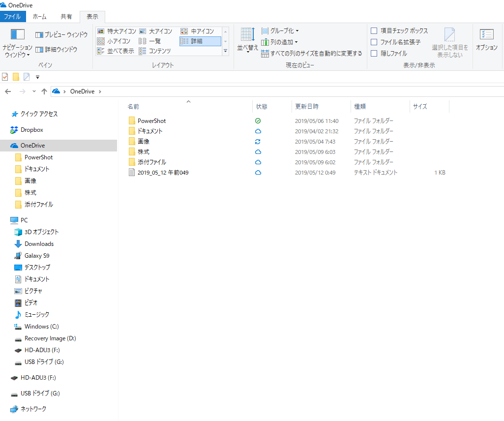
Task: Select Tiles layout (並べて表示)
Action: (x=116, y=51)
